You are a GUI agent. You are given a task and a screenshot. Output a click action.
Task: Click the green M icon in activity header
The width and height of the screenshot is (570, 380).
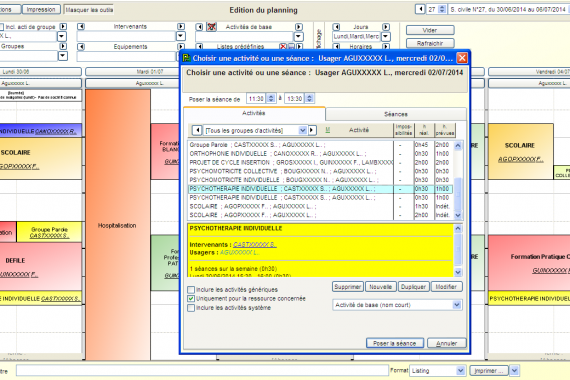(x=327, y=130)
